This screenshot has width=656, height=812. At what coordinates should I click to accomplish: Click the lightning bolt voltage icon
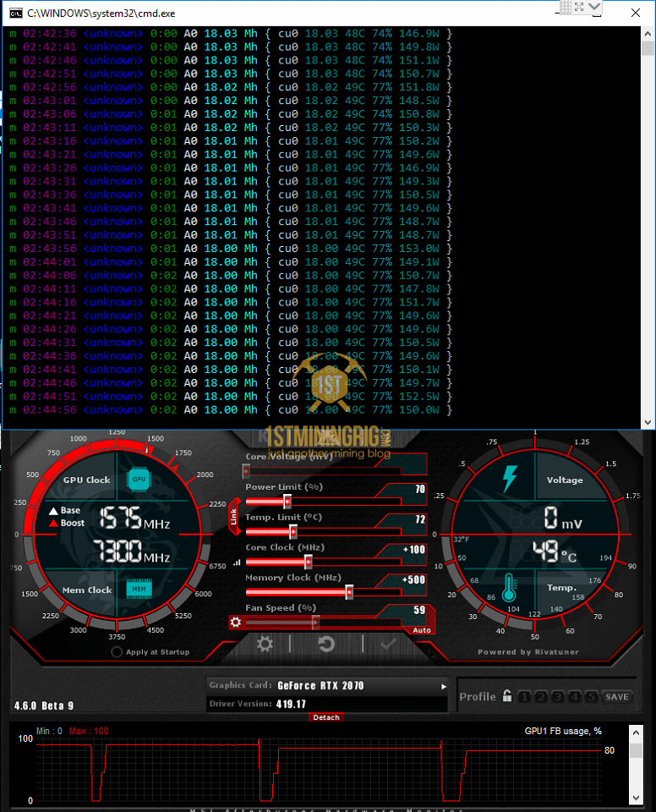tap(510, 479)
